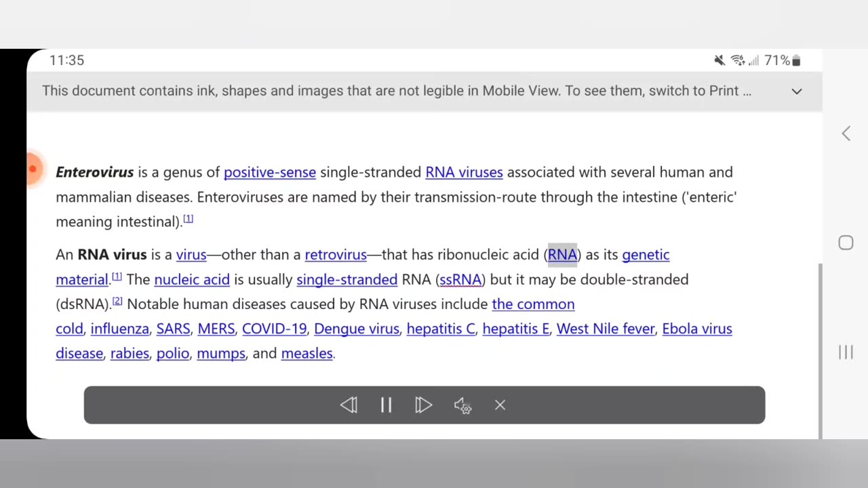This screenshot has width=868, height=488.
Task: Pause the read aloud playback
Action: [x=386, y=405]
